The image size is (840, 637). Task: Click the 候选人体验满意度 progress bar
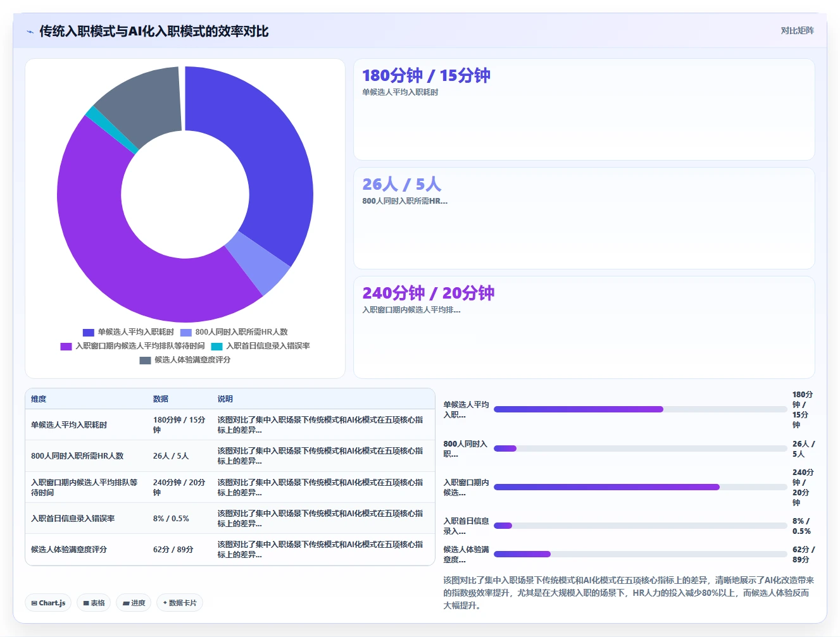tap(640, 554)
